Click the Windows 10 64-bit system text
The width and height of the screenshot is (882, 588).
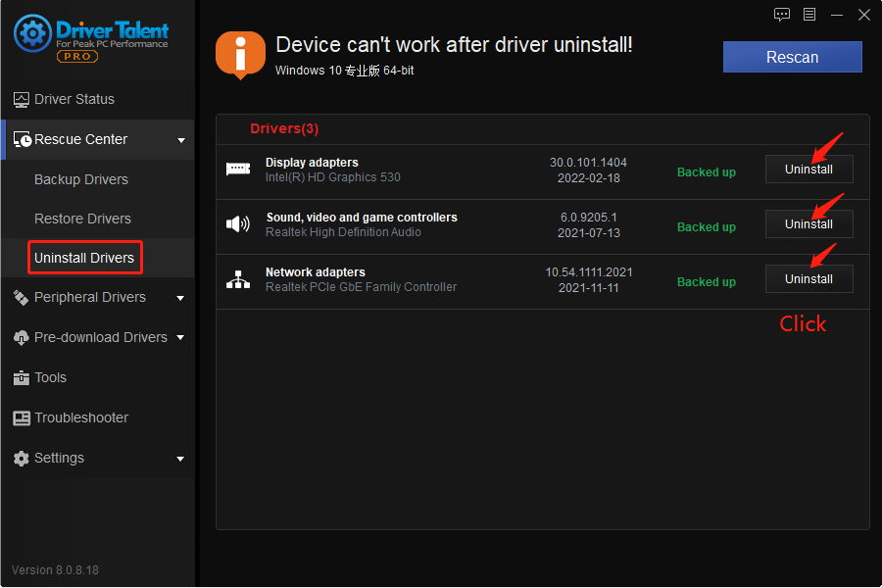point(344,71)
